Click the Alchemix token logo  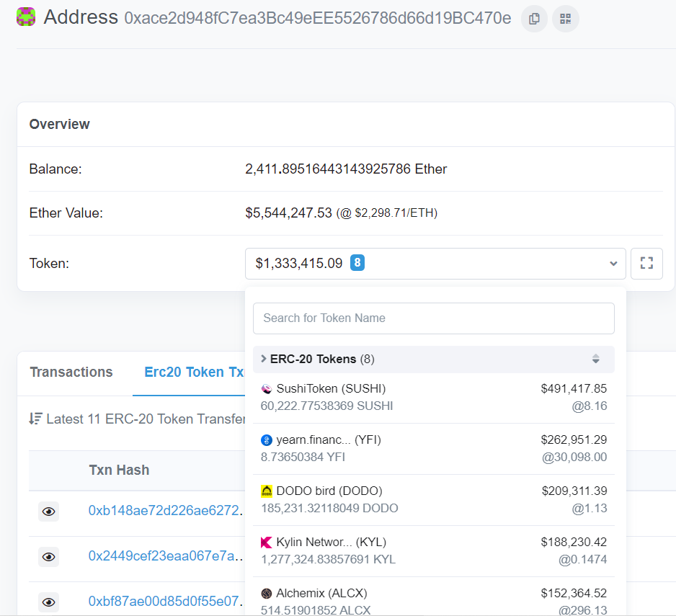266,592
